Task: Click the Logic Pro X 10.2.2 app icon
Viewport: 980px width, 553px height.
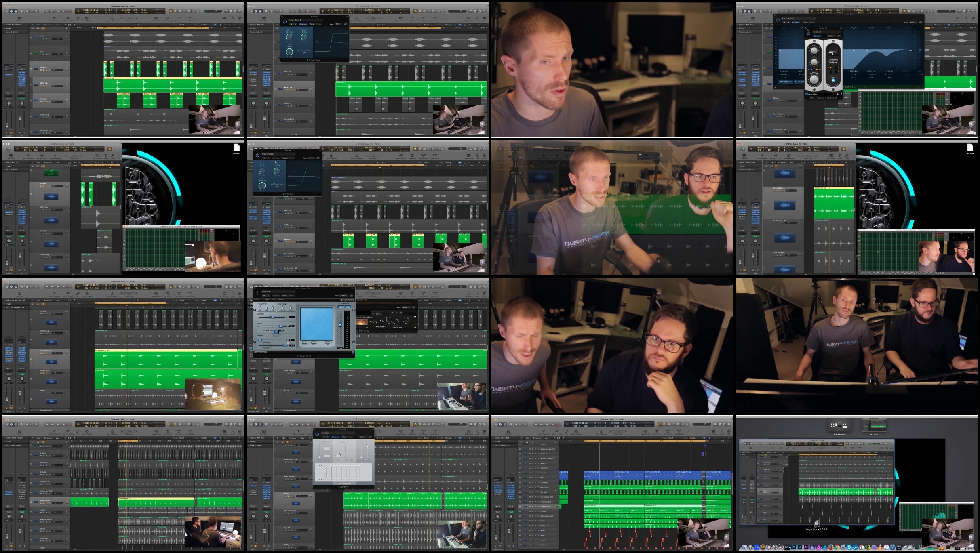Action: pos(817,524)
